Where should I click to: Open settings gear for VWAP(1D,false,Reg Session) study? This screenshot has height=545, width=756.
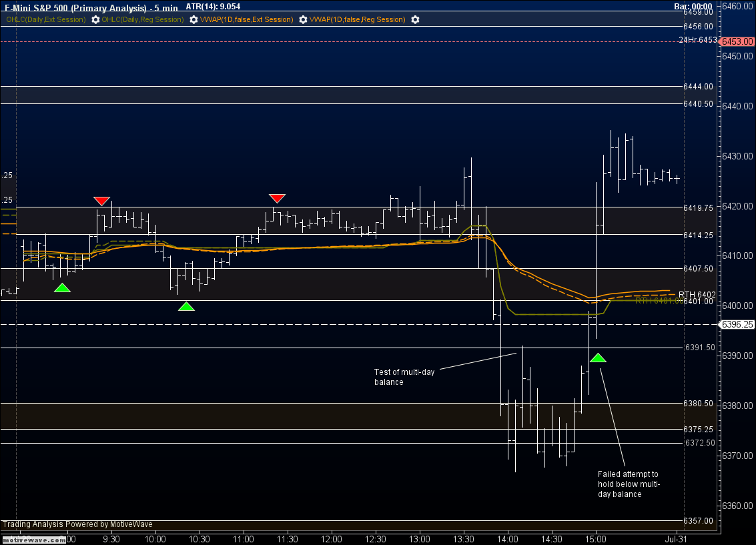[415, 20]
